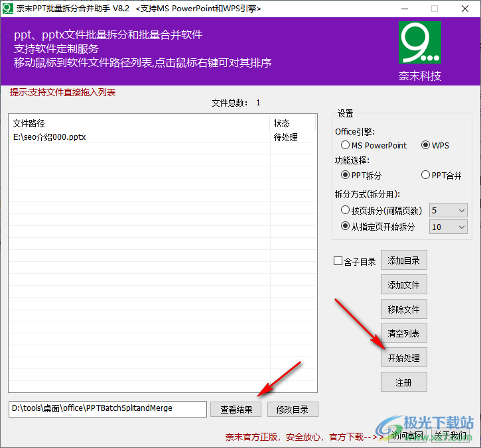
Task: Select the E:\seo介绍000.pptx file row
Action: (x=163, y=137)
